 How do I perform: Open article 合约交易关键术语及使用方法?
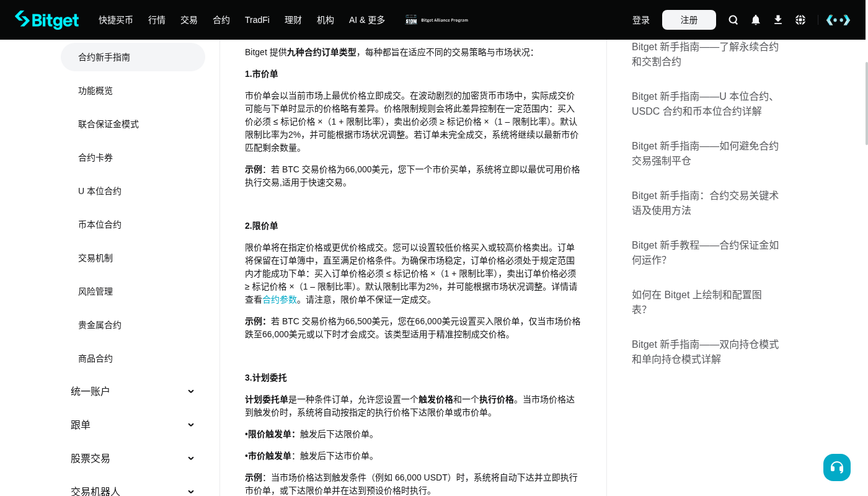point(705,203)
